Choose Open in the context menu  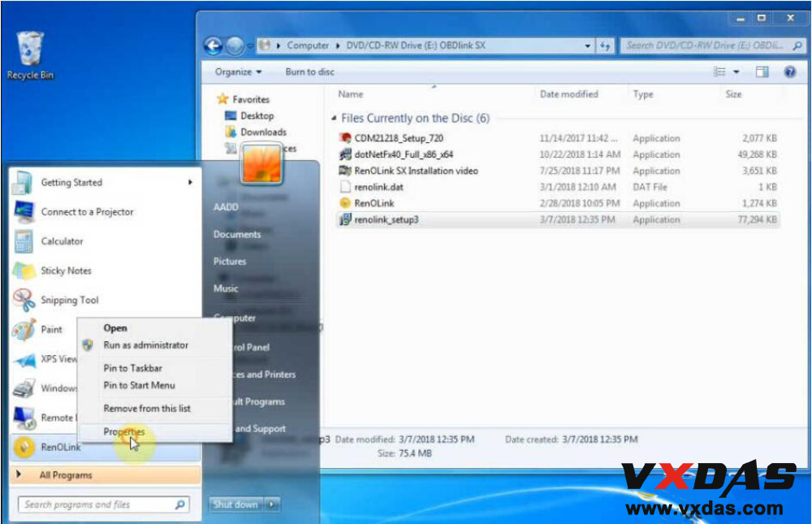coord(115,328)
